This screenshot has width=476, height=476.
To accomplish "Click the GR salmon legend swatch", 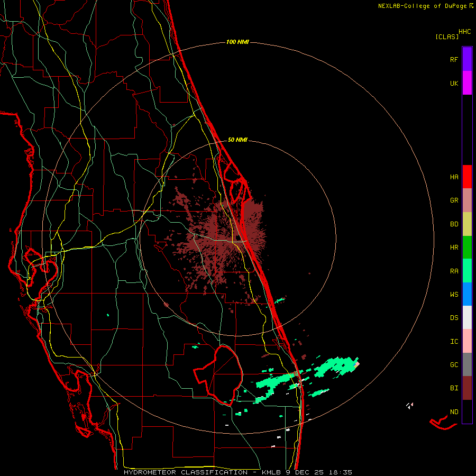I will tap(467, 200).
